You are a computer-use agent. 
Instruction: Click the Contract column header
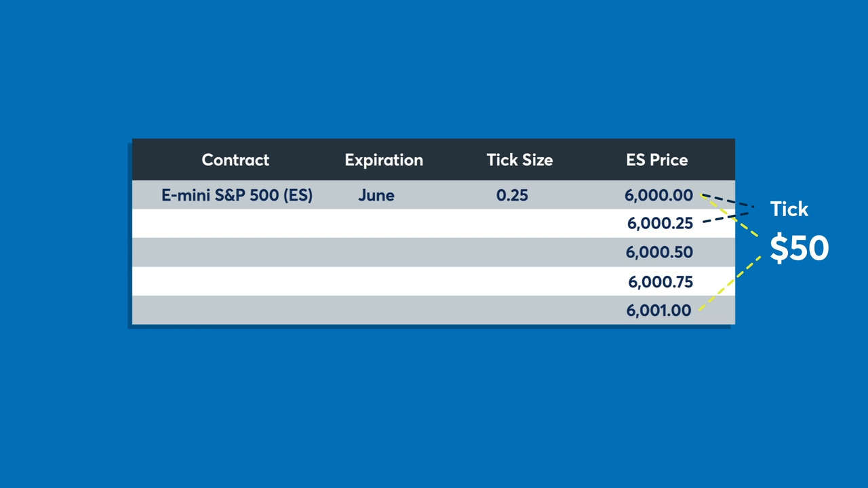[235, 160]
